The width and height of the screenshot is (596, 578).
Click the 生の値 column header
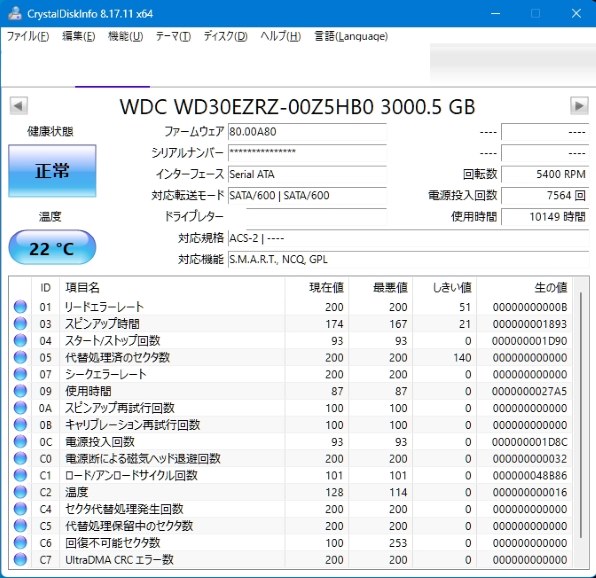tap(524, 288)
